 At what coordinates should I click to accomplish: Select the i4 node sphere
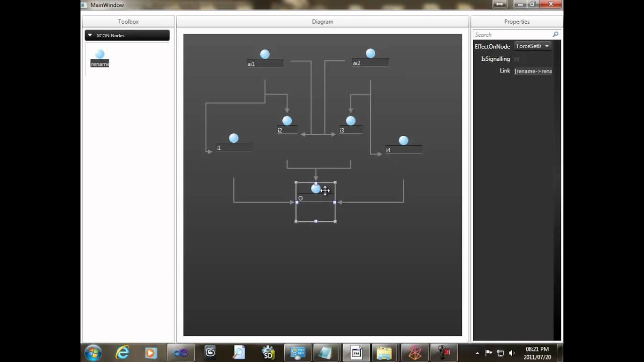(404, 141)
